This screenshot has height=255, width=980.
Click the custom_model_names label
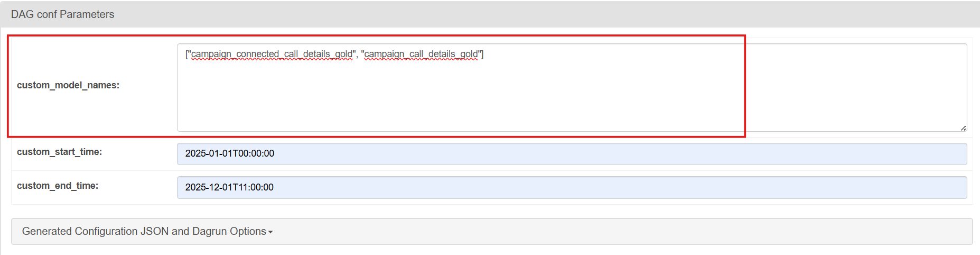pos(68,85)
